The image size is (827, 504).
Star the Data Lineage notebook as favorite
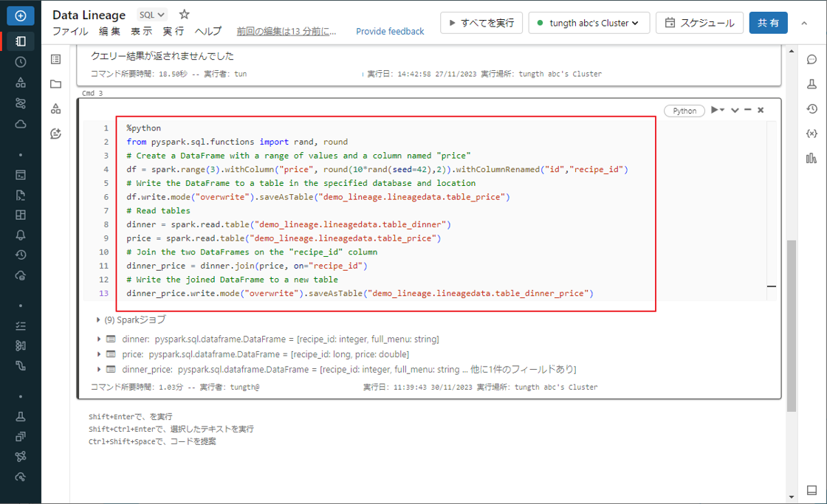tap(185, 15)
